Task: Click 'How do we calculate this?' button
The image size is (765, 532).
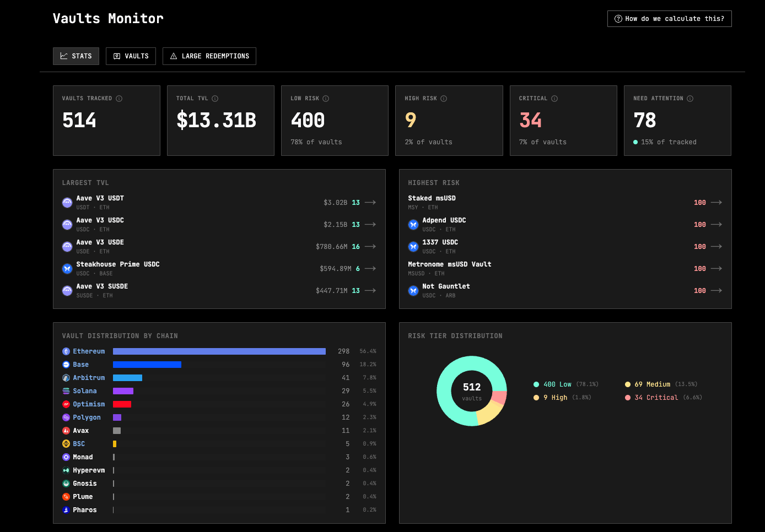Action: pos(670,19)
